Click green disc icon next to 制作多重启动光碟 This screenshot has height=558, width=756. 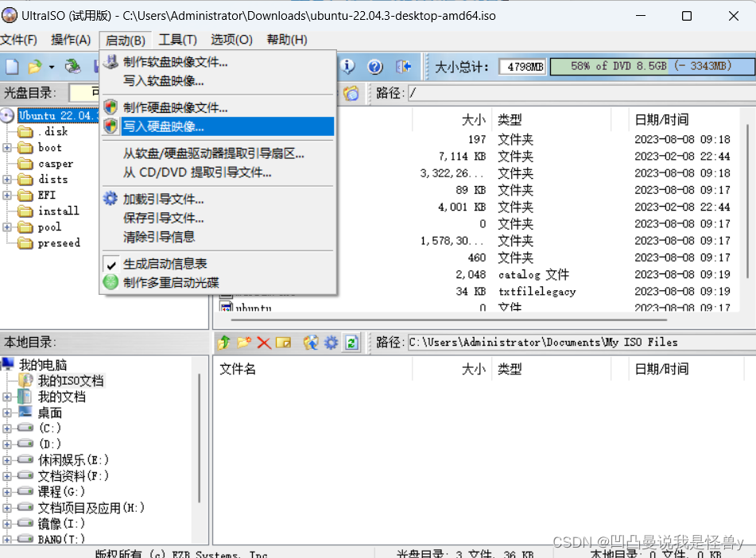(x=110, y=281)
